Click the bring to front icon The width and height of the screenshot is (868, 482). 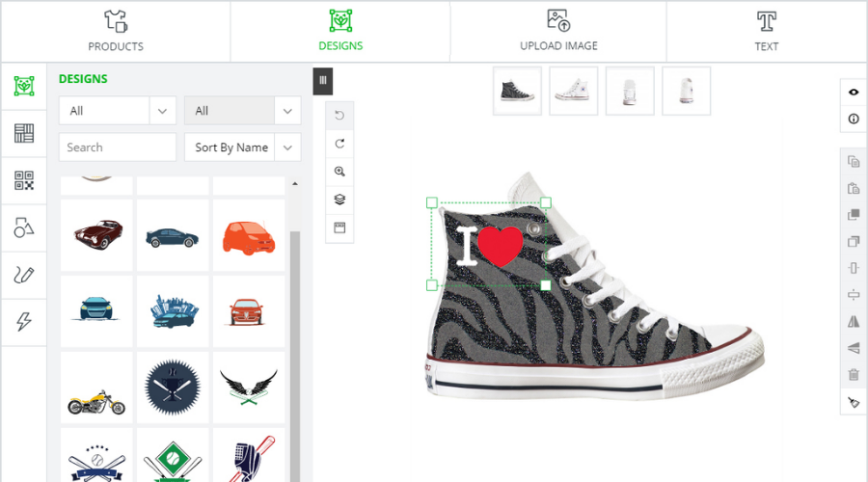point(854,215)
